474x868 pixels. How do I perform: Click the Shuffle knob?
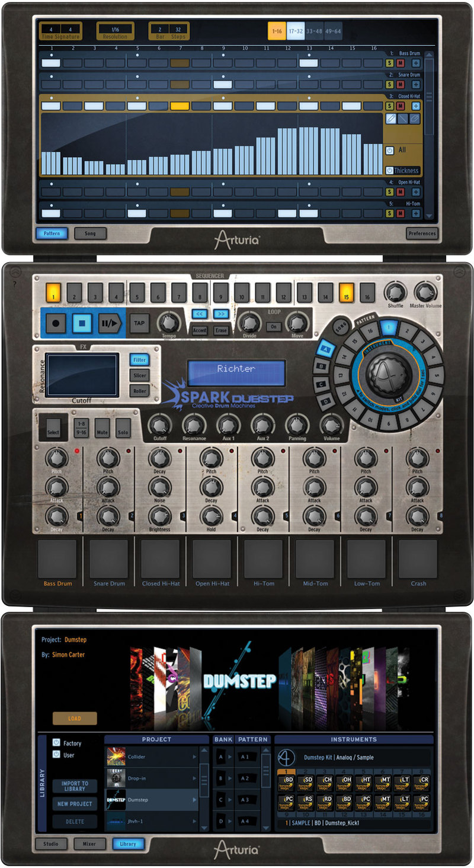pos(395,292)
